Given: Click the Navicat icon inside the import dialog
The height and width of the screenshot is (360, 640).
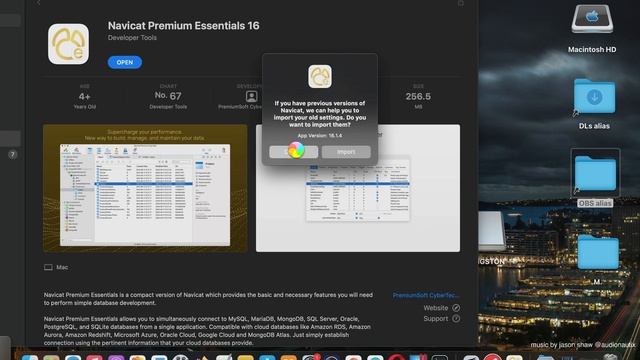Looking at the screenshot, I should tap(320, 76).
